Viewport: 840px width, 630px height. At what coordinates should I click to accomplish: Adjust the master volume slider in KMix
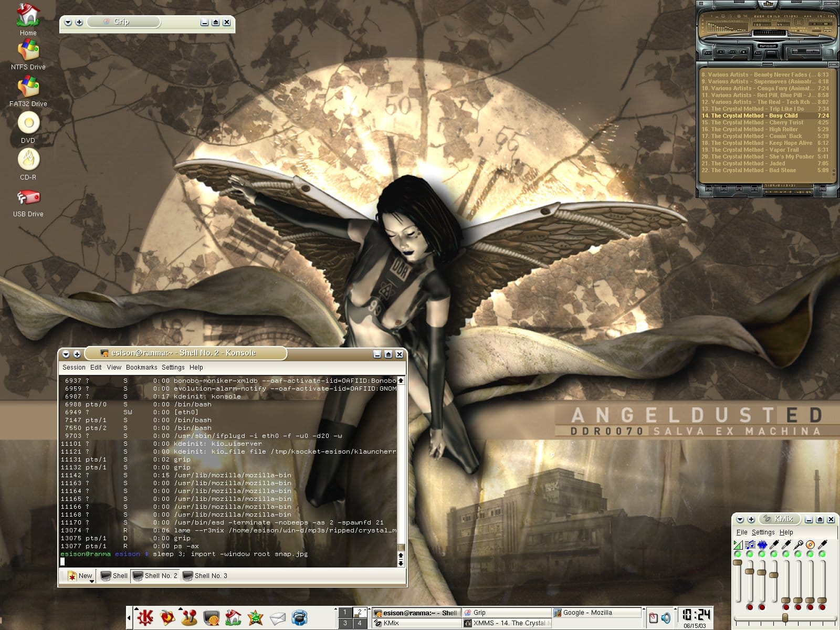(738, 582)
